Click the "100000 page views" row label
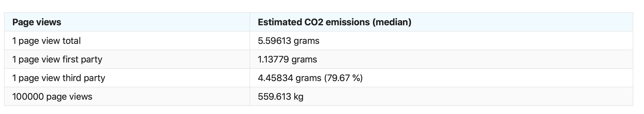 tap(52, 97)
